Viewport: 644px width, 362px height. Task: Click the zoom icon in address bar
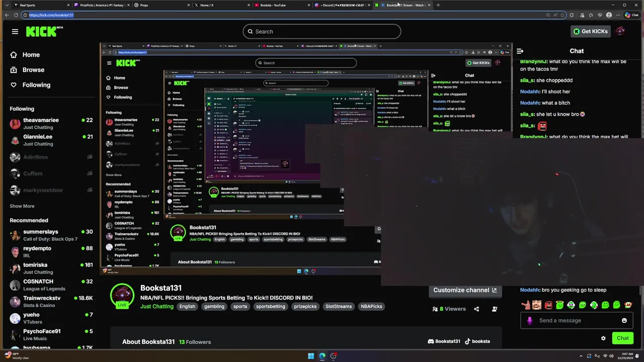[548, 15]
